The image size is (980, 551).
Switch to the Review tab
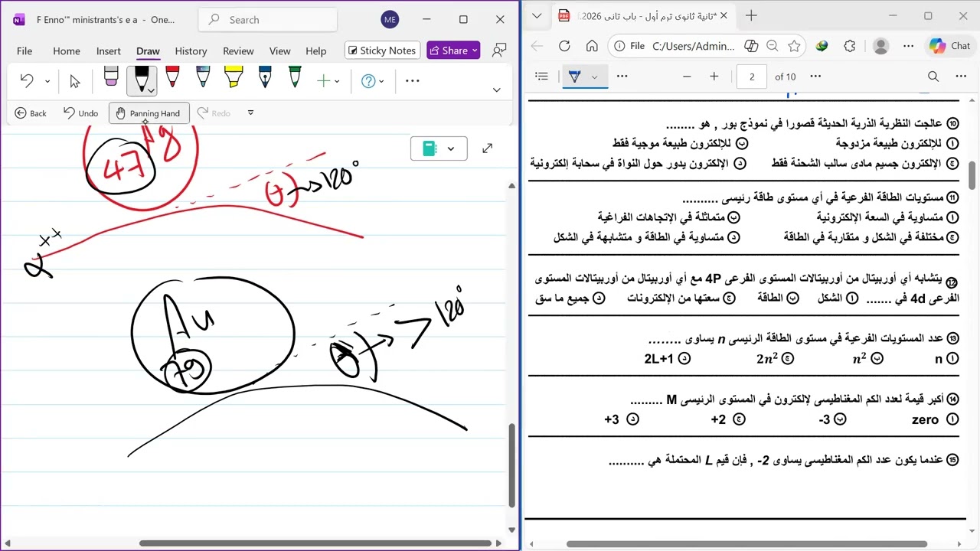238,51
